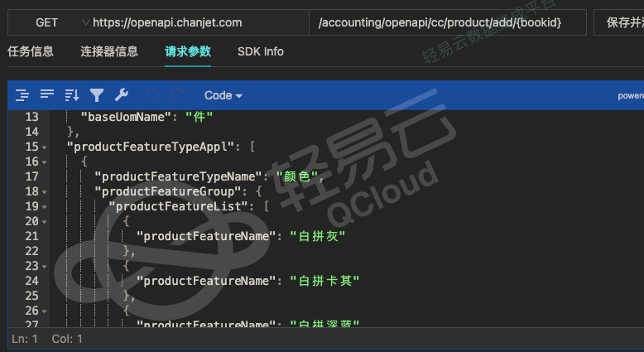This screenshot has height=352, width=644.
Task: Open the Code mode dropdown
Action: [x=223, y=95]
